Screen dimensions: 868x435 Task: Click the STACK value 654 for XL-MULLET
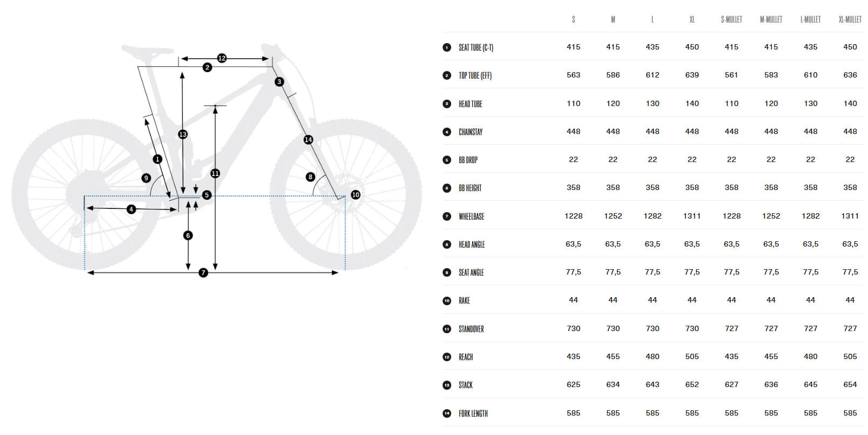click(850, 384)
